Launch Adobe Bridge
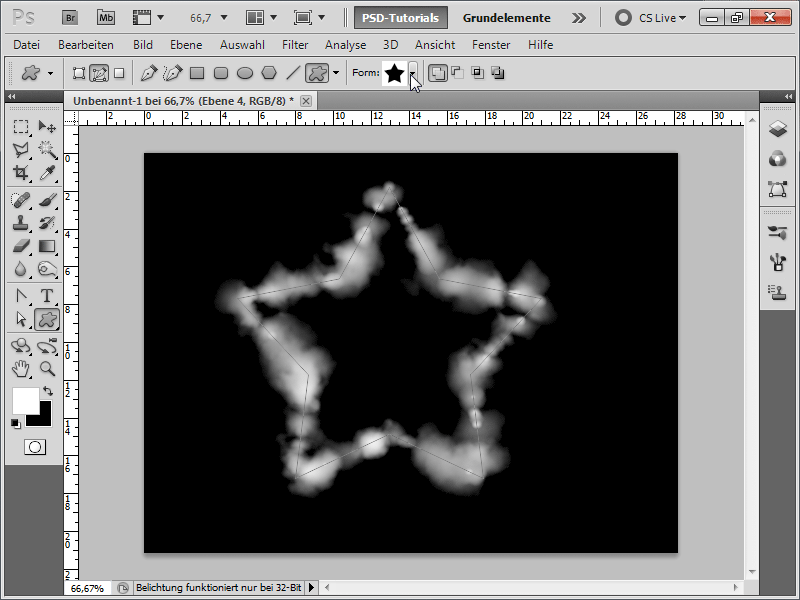This screenshot has width=800, height=600. pyautogui.click(x=70, y=18)
